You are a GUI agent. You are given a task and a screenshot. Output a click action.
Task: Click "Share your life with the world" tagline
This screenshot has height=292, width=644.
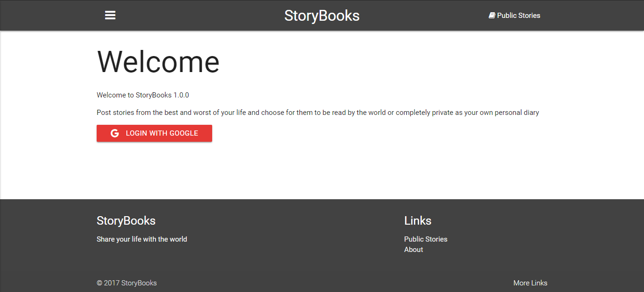[x=142, y=239]
